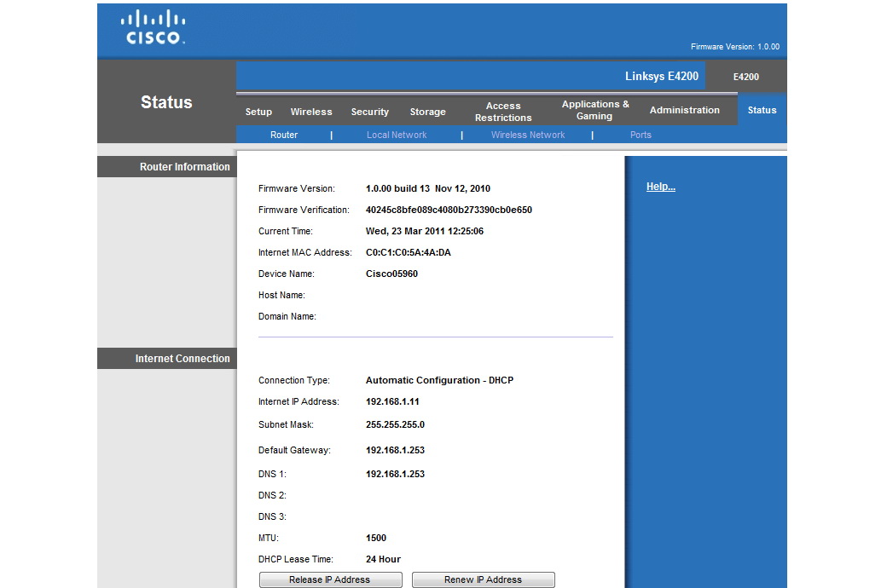View the Wireless Network sub-tab
The width and height of the screenshot is (887, 588).
[528, 135]
